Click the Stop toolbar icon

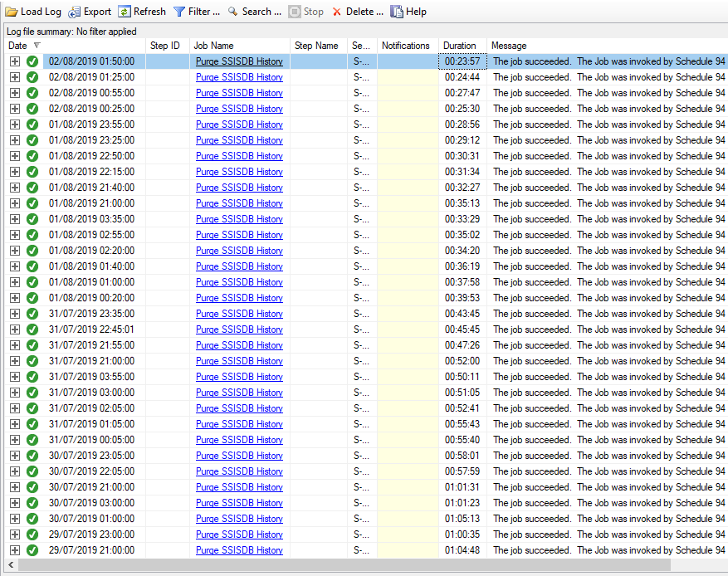(x=295, y=12)
